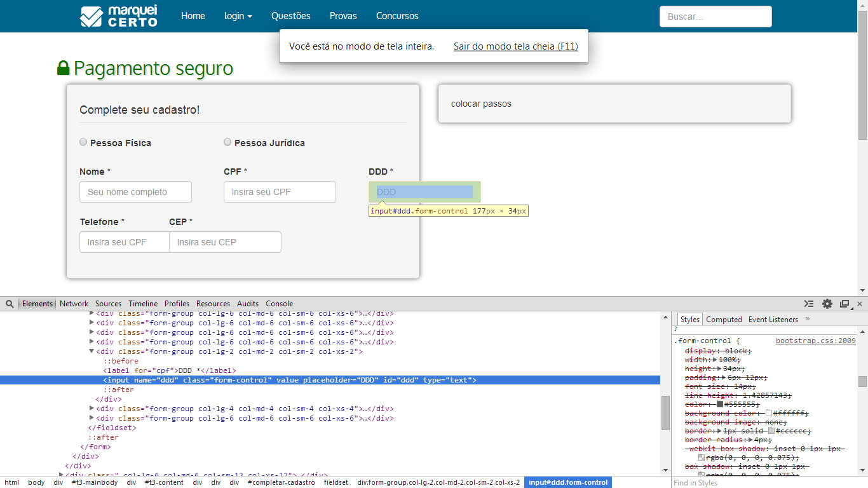The height and width of the screenshot is (488, 868).
Task: Select Pessoa Física radio button
Action: pyautogui.click(x=83, y=142)
